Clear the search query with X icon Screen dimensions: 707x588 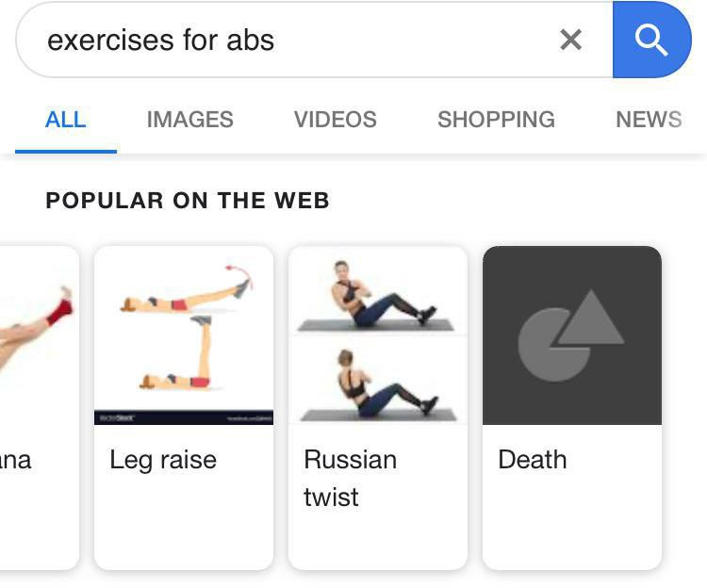click(571, 40)
